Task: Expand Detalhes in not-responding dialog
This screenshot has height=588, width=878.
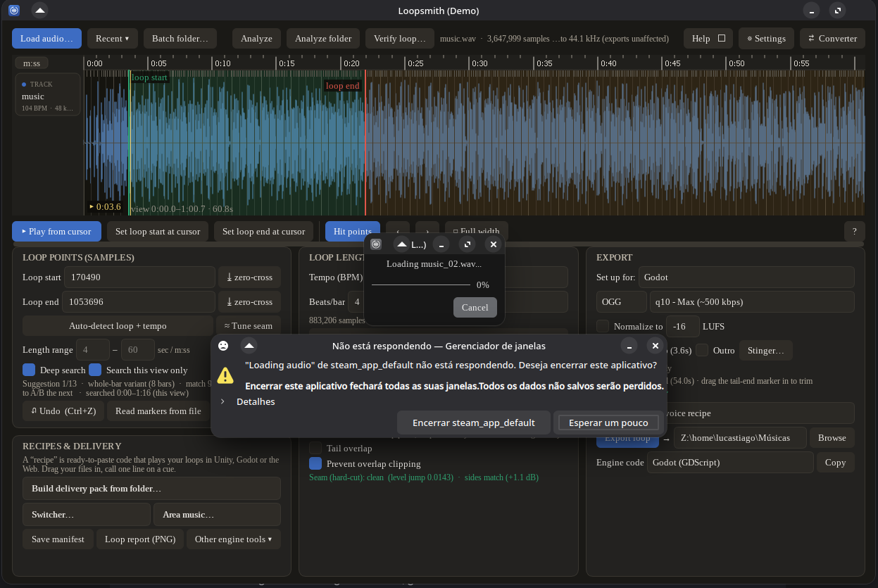Action: 248,401
